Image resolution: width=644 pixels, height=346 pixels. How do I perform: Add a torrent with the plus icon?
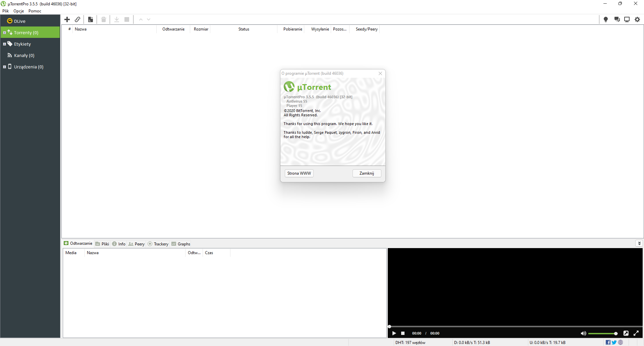pyautogui.click(x=67, y=19)
